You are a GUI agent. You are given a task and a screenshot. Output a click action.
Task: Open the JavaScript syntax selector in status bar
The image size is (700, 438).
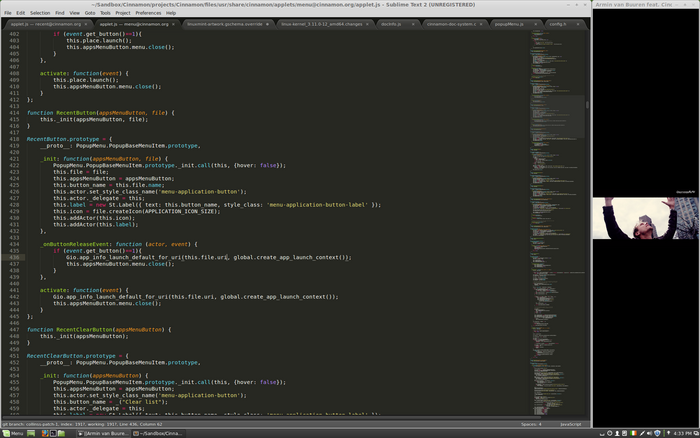click(569, 424)
